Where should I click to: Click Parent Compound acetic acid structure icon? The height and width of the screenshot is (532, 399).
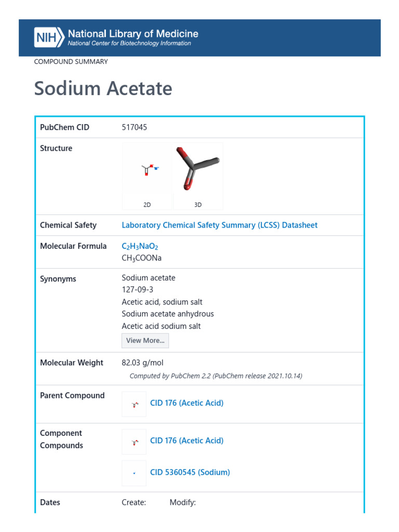pyautogui.click(x=134, y=404)
